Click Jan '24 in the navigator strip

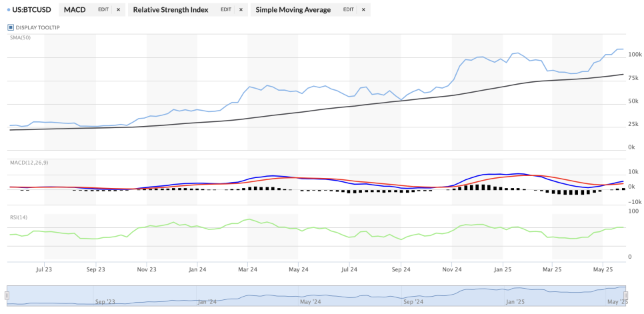coord(207,302)
